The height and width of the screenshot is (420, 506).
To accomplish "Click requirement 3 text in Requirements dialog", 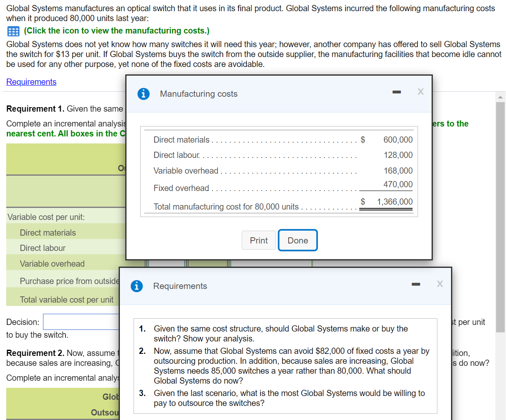I will [289, 398].
